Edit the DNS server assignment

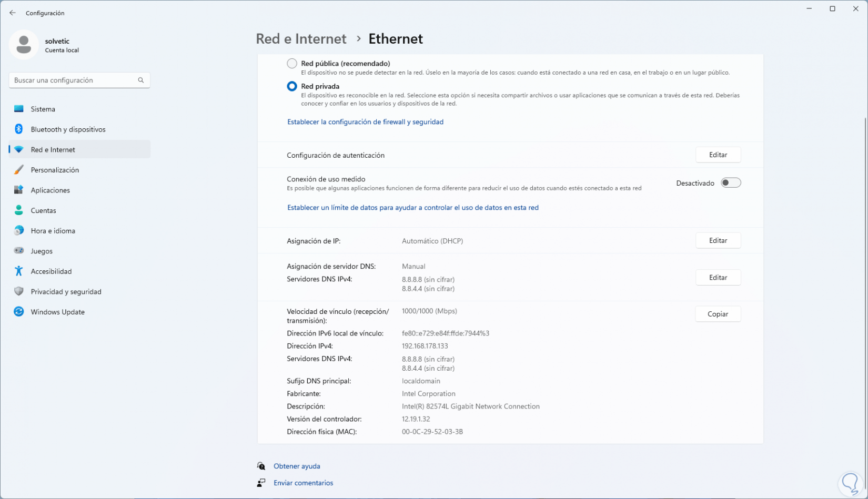click(x=718, y=278)
